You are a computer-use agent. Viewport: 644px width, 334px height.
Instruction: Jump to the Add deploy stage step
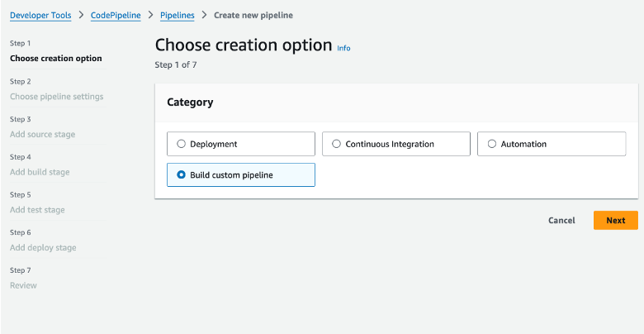click(x=43, y=247)
